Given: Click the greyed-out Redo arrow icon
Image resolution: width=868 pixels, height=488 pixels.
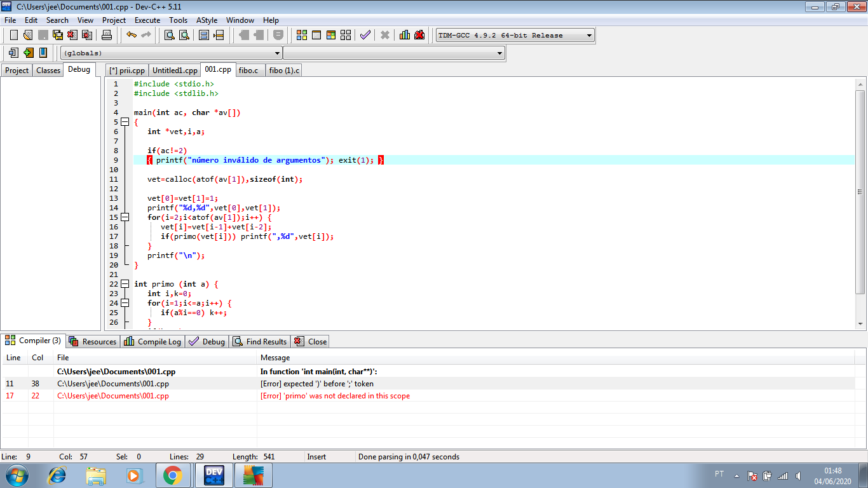Looking at the screenshot, I should coord(146,35).
